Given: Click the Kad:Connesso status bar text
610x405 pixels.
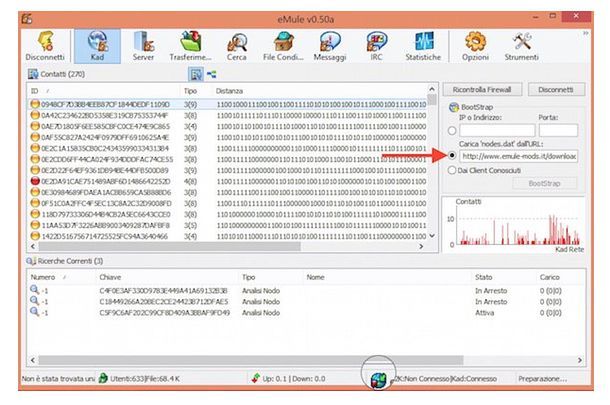Looking at the screenshot, I should (x=474, y=379).
